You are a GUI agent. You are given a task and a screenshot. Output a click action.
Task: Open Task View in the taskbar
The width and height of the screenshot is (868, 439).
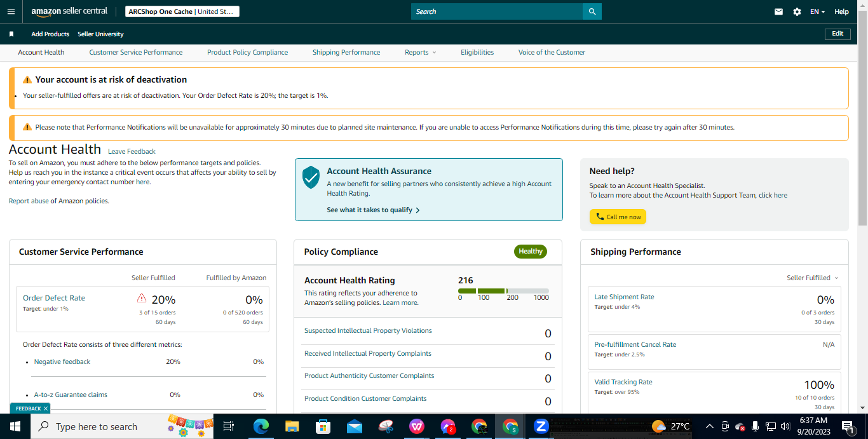pos(229,426)
